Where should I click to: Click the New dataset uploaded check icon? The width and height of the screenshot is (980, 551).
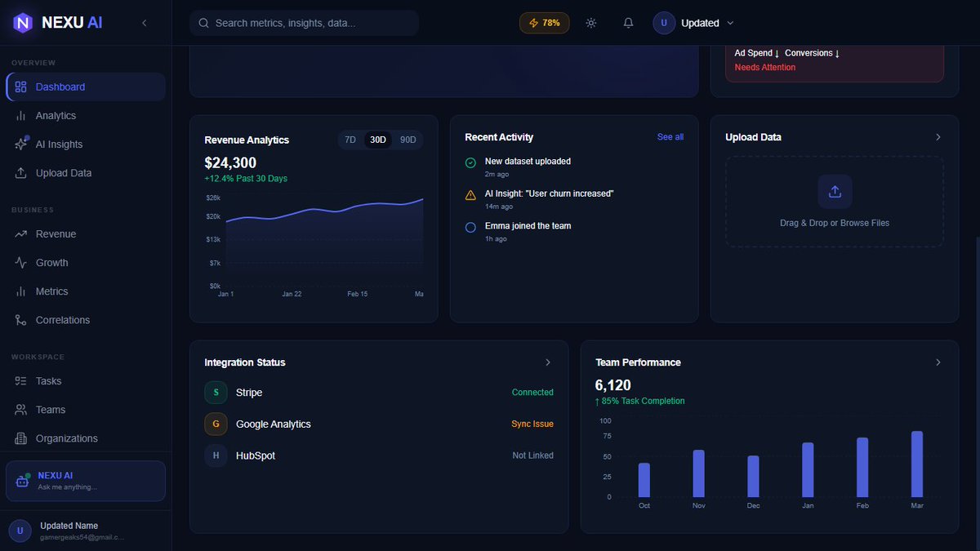pyautogui.click(x=470, y=163)
